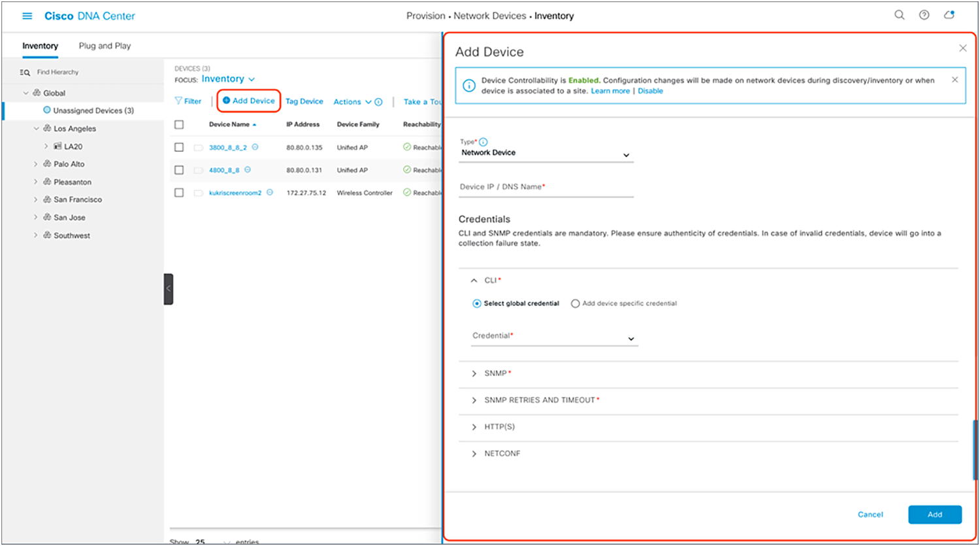
Task: Click status icon next to 3800_8_8_2
Action: [255, 147]
